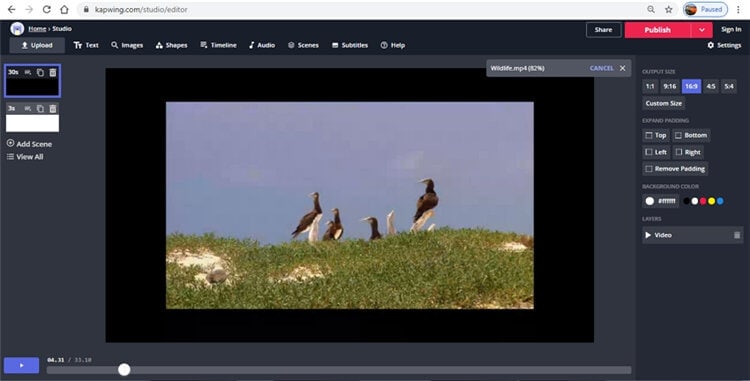Open the Shapes menu
Image resolution: width=750 pixels, height=381 pixels.
[172, 45]
